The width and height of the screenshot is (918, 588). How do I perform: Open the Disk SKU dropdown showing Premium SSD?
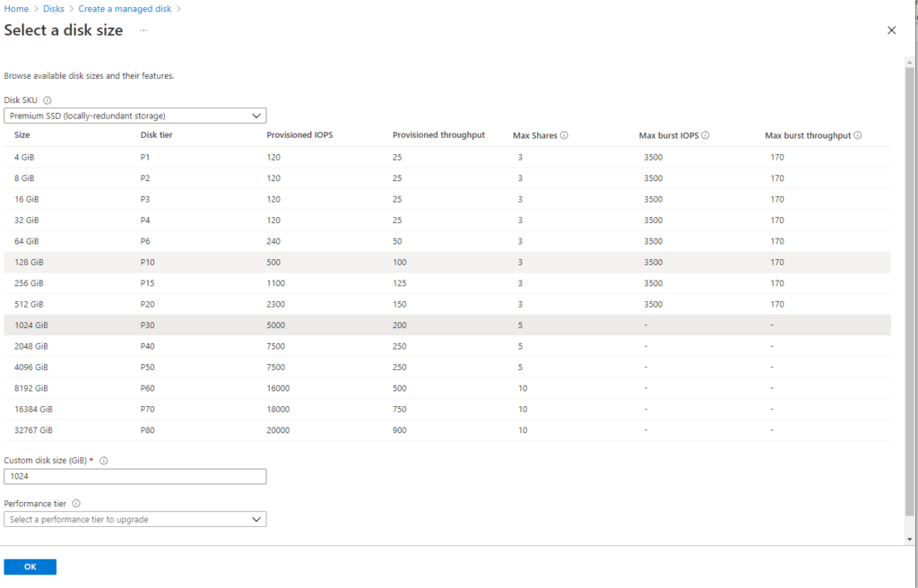click(x=134, y=115)
